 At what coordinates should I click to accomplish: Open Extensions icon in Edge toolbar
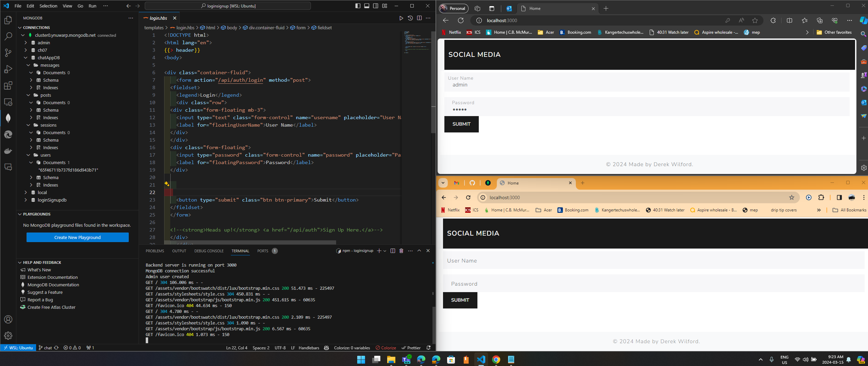tap(773, 20)
